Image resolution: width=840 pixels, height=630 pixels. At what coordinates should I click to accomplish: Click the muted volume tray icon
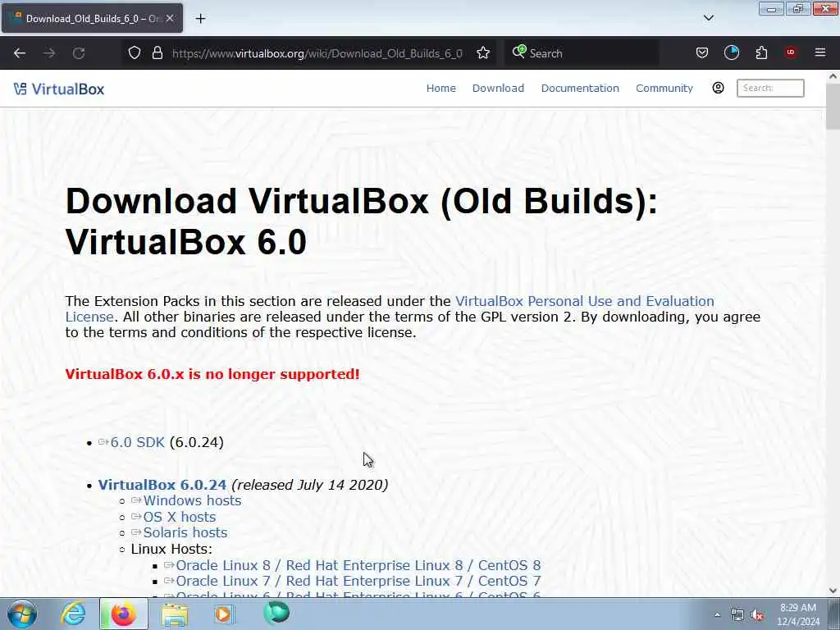pyautogui.click(x=757, y=614)
